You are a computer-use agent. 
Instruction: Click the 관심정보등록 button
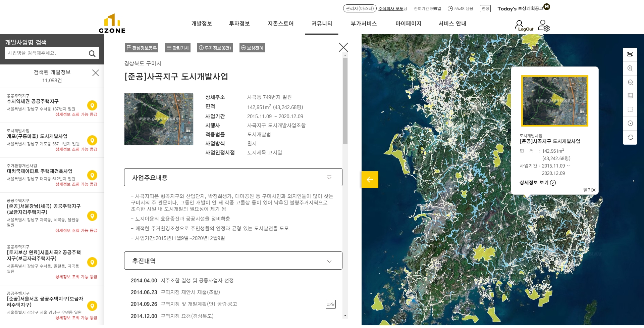(142, 48)
